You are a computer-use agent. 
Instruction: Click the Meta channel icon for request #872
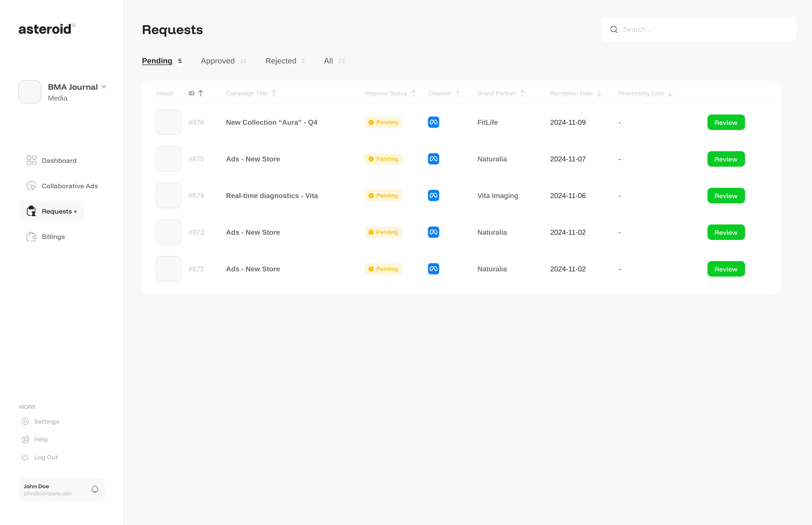click(434, 269)
